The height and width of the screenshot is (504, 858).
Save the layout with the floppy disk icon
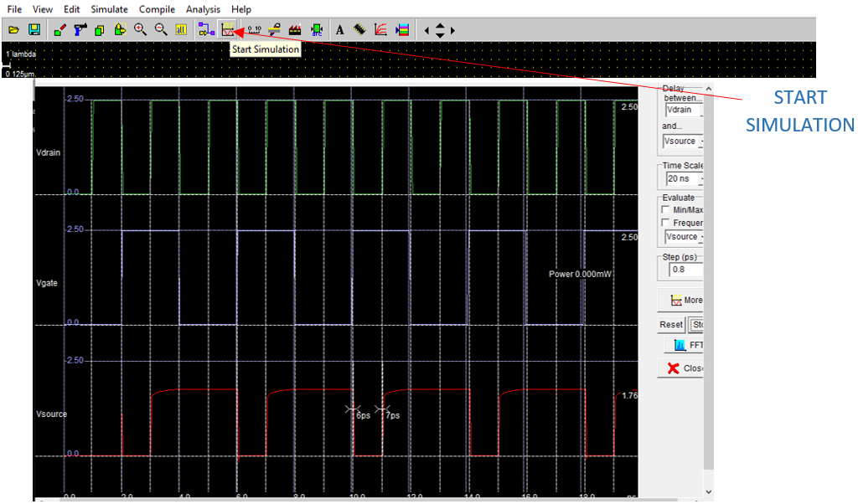pos(34,30)
